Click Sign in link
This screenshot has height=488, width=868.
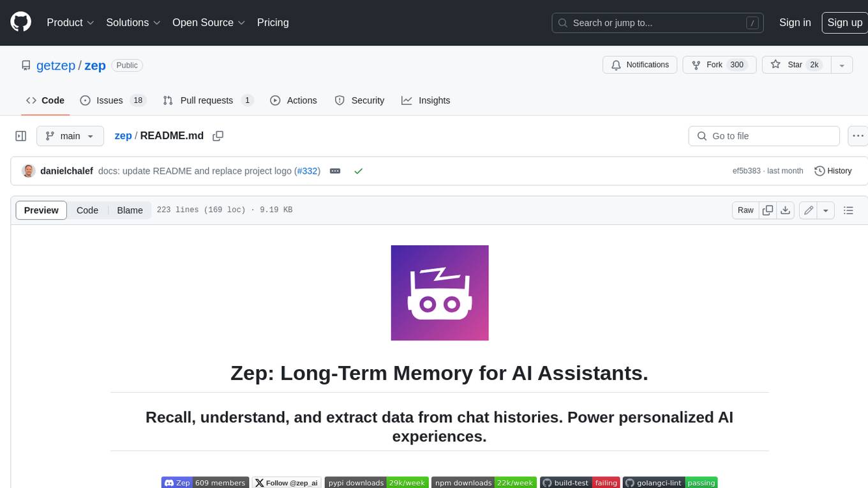tap(795, 22)
